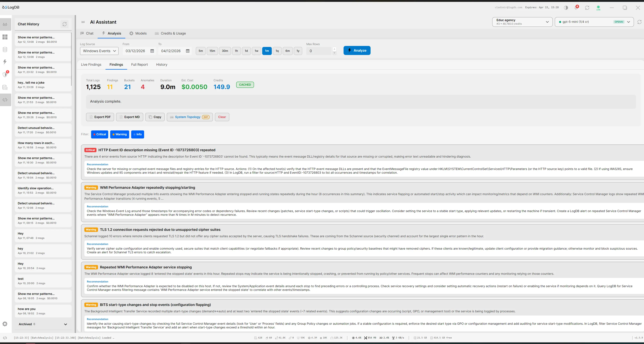Open the gpt-5-mini model dropdown
The width and height of the screenshot is (644, 344).
pos(594,22)
